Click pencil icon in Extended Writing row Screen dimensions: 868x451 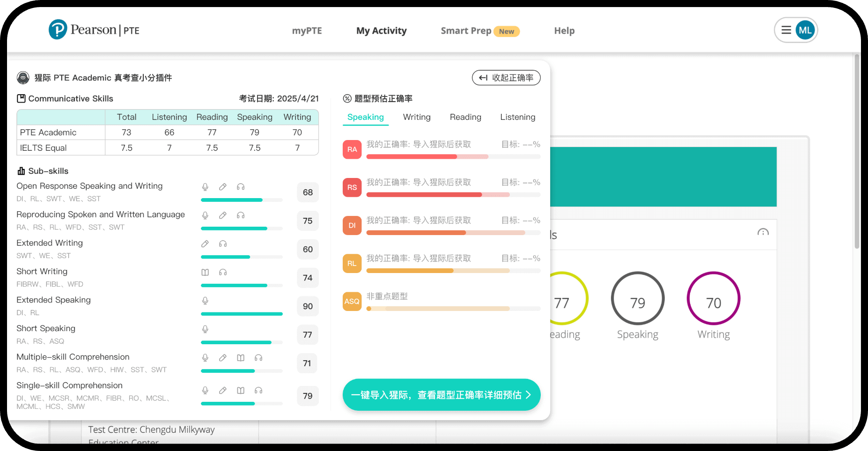(205, 244)
